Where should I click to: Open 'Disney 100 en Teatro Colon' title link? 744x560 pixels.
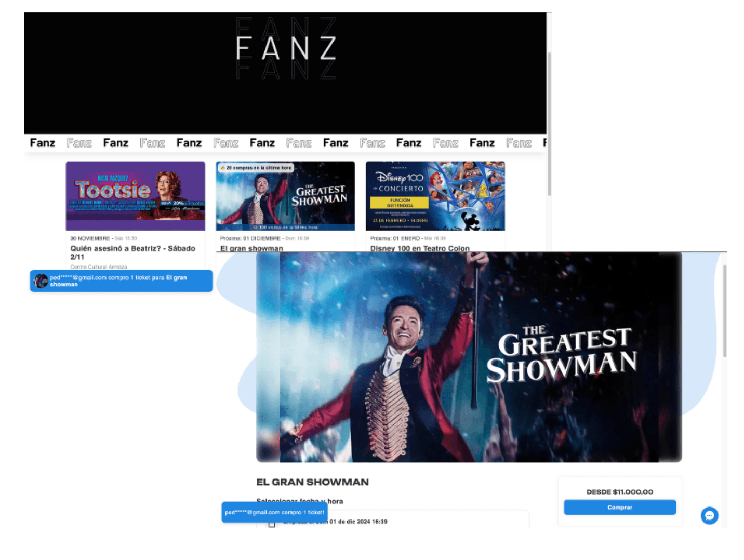click(x=420, y=248)
